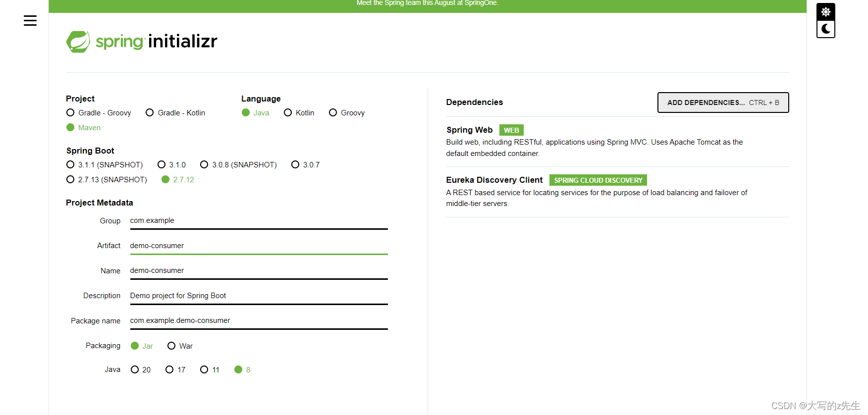This screenshot has height=415, width=868.
Task: Select Spring Boot 3.1.0
Action: pos(171,165)
